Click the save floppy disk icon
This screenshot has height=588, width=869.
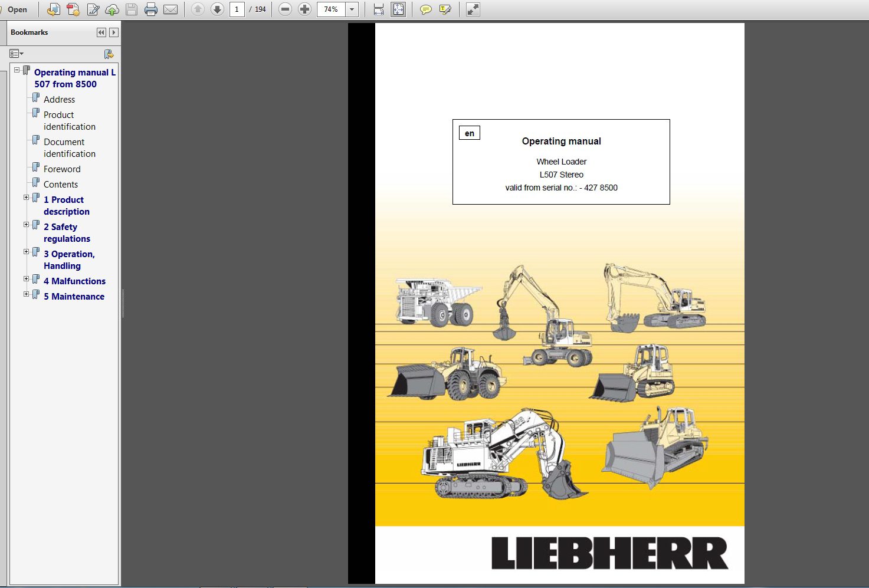pos(132,9)
